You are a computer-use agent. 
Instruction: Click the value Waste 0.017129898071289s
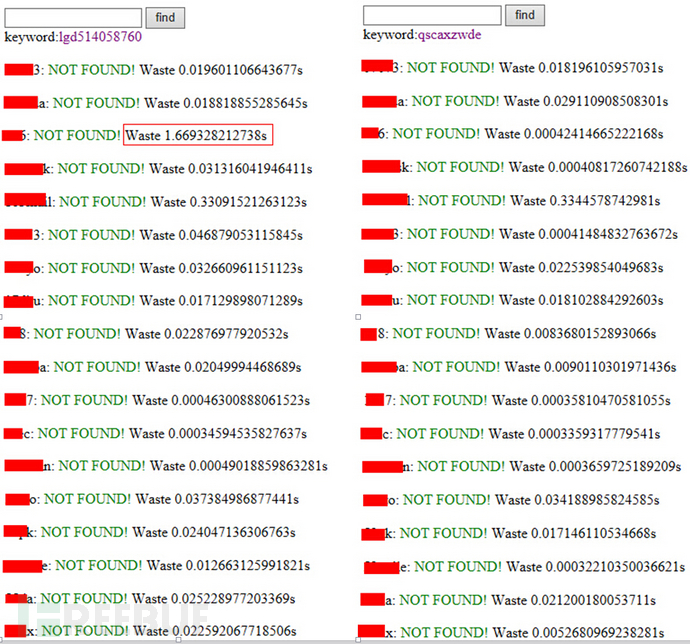[x=221, y=301]
